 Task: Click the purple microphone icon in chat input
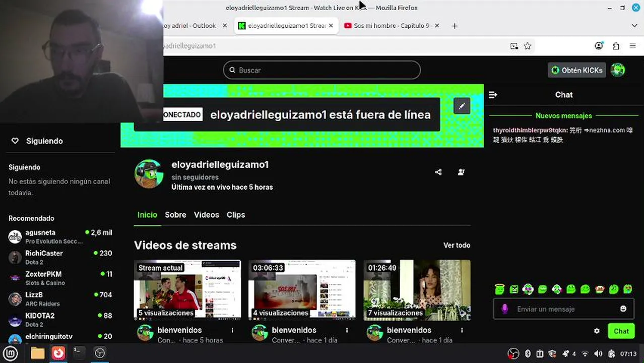pos(504,309)
